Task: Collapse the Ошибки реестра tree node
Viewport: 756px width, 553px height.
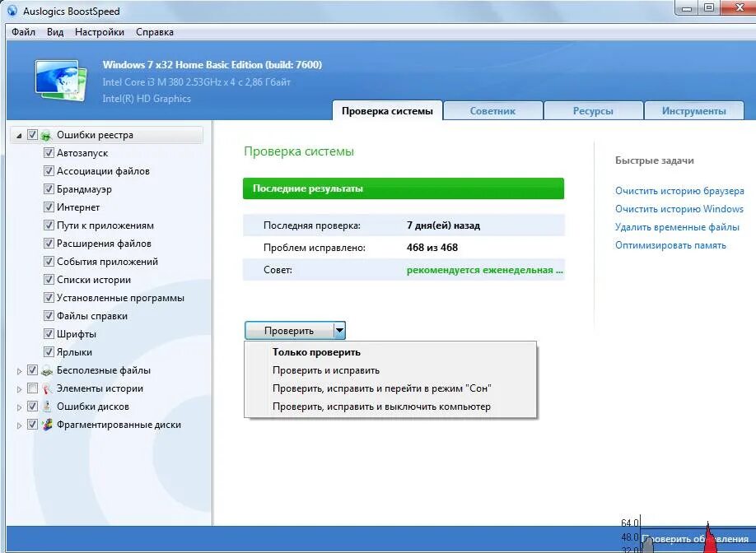Action: point(19,136)
